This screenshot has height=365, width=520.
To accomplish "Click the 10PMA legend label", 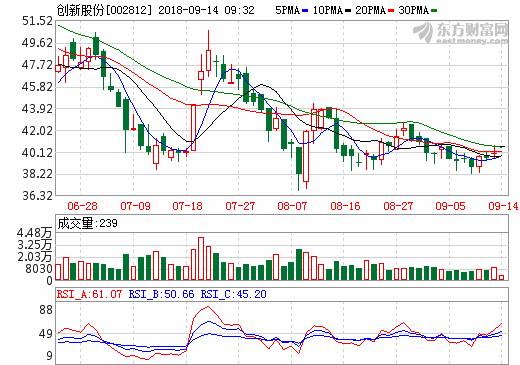I will (x=328, y=10).
